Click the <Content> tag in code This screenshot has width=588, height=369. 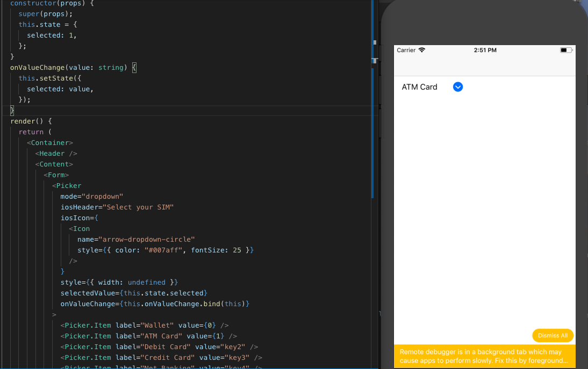click(54, 164)
